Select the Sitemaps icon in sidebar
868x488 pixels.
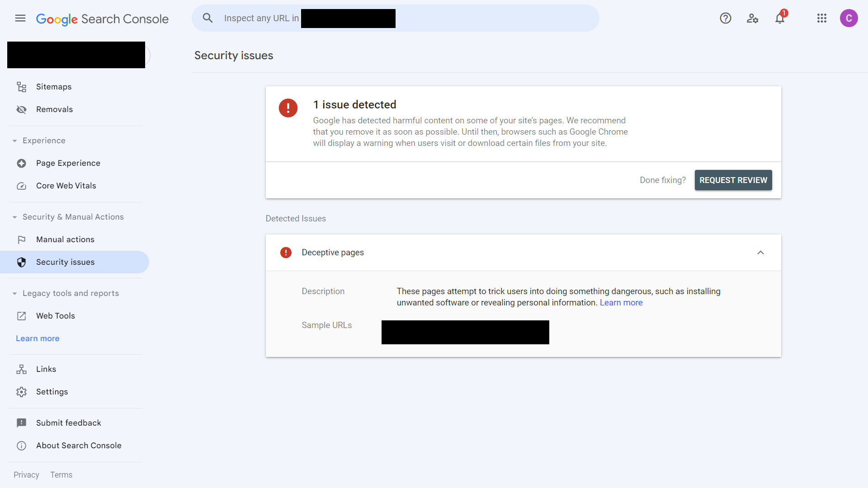coord(21,86)
